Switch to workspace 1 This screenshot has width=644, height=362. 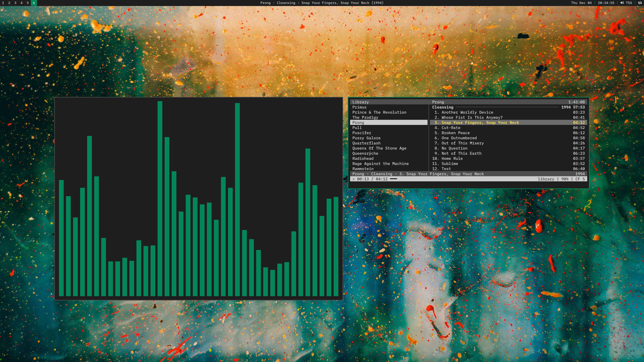[x=3, y=3]
